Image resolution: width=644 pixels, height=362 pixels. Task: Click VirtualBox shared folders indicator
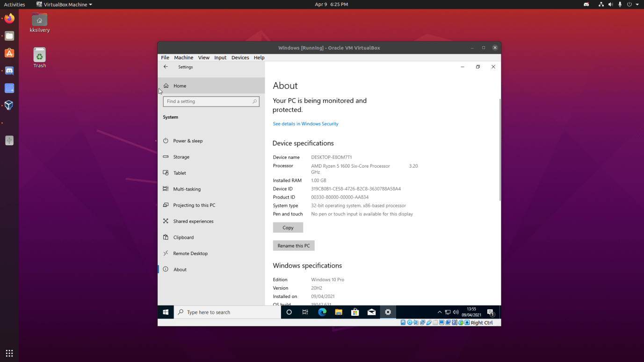pyautogui.click(x=435, y=322)
